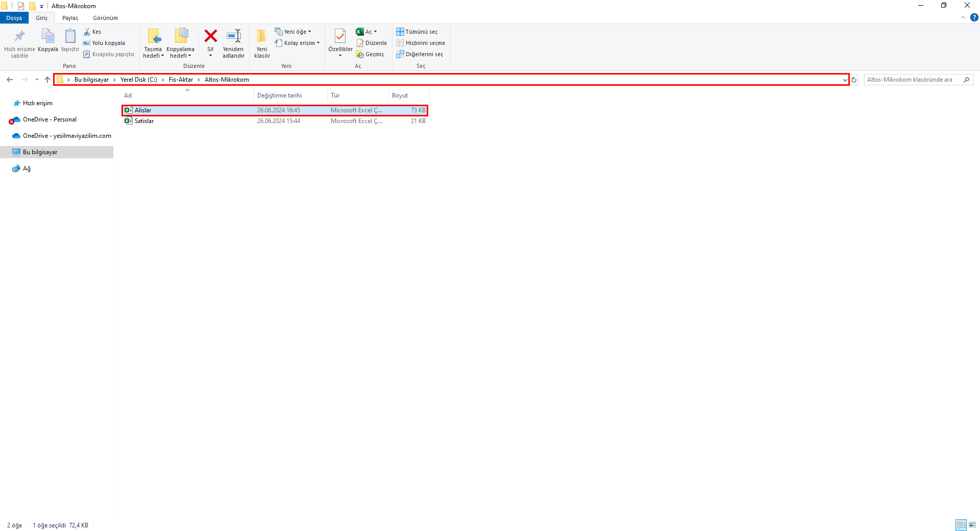
Task: Open the Görünüm ribbon tab
Action: pyautogui.click(x=105, y=18)
